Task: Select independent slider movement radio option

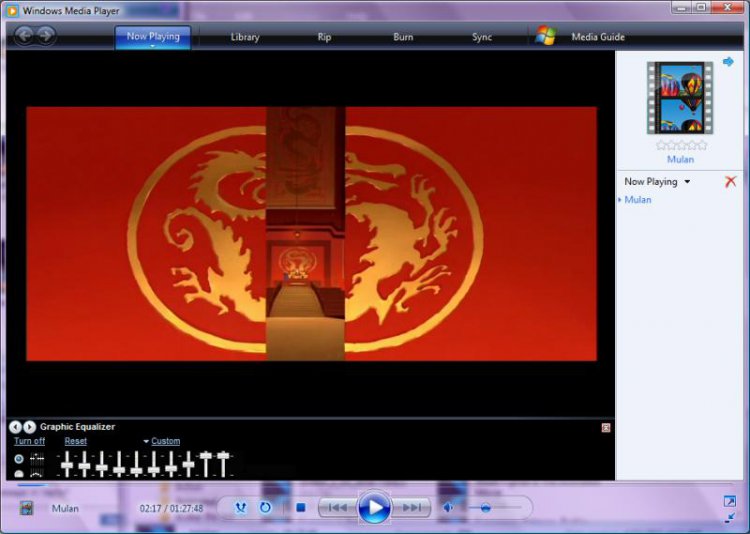Action: [x=19, y=459]
